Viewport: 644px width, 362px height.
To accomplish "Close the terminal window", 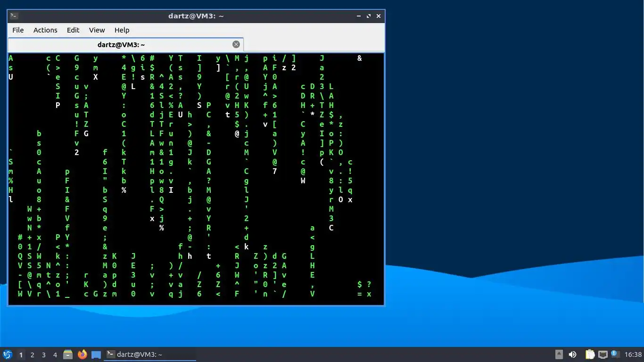I will (378, 16).
